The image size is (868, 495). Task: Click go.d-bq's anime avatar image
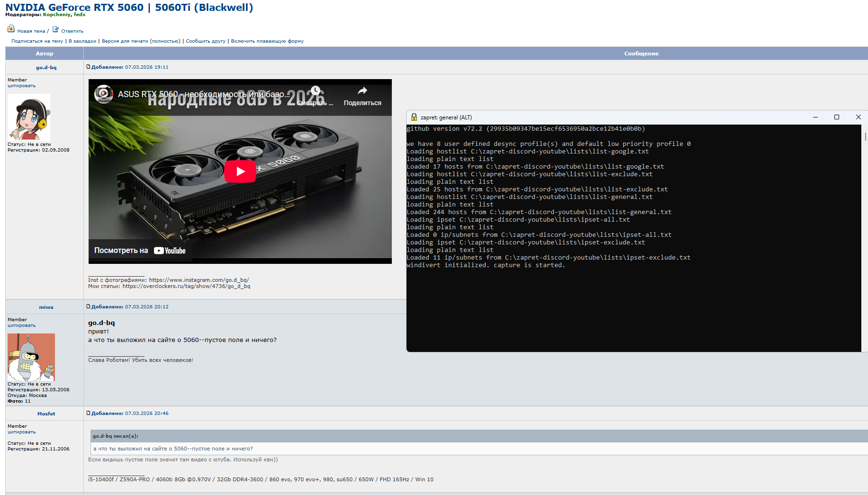click(29, 117)
